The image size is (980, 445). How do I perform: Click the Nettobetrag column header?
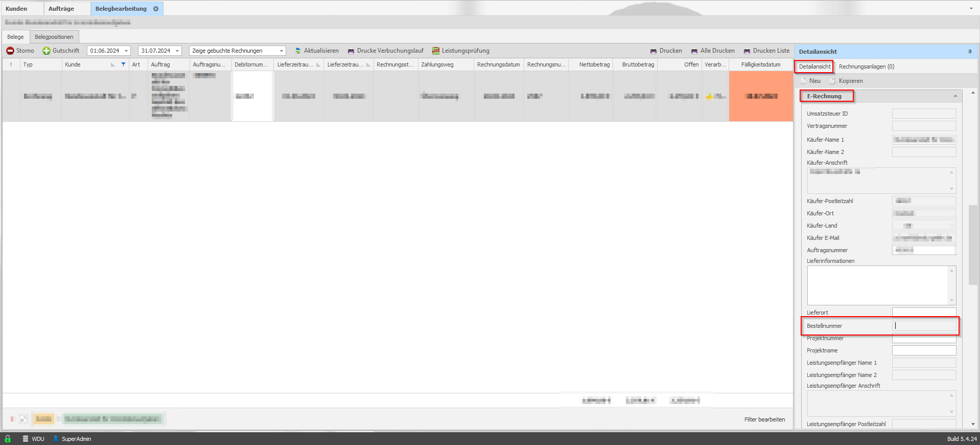tap(591, 64)
